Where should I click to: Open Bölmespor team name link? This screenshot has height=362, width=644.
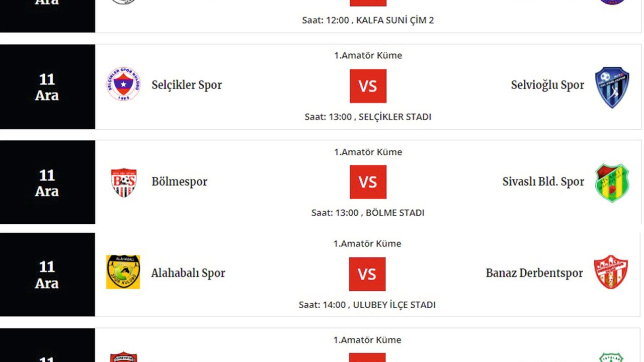point(180,182)
